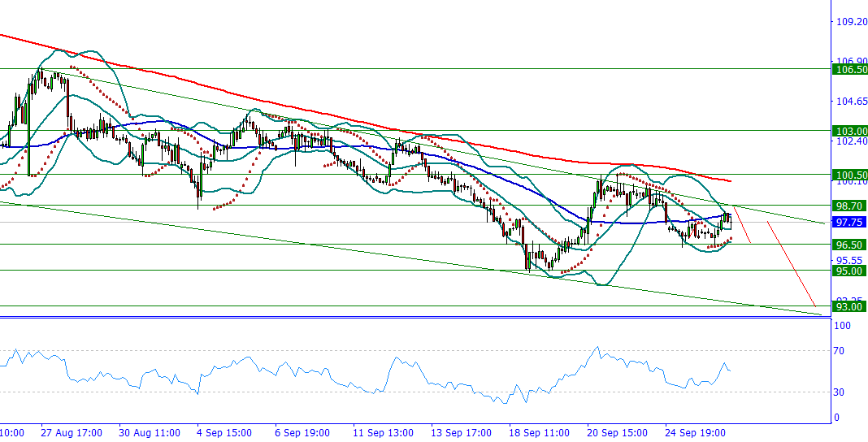This screenshot has width=868, height=442.
Task: Click the 6 Sep 19:00 time label
Action: coord(304,432)
